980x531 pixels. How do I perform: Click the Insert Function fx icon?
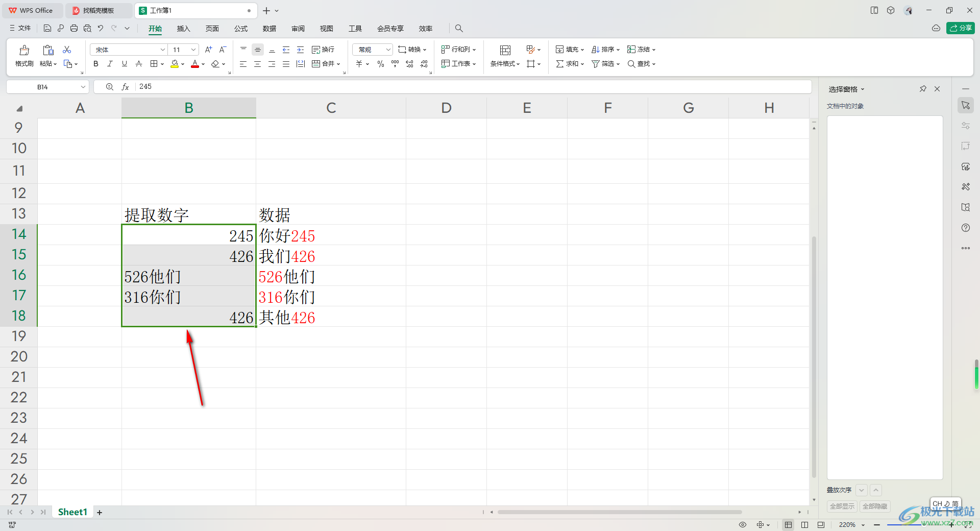[125, 87]
